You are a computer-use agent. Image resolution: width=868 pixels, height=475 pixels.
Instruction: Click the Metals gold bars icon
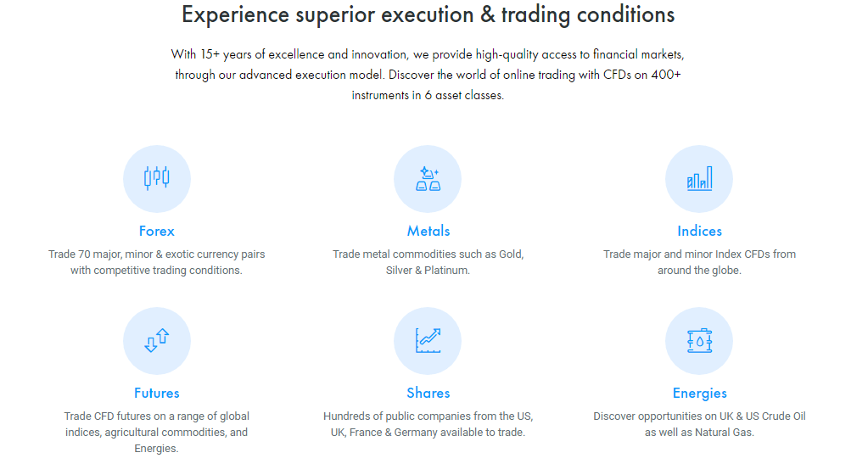tap(428, 178)
